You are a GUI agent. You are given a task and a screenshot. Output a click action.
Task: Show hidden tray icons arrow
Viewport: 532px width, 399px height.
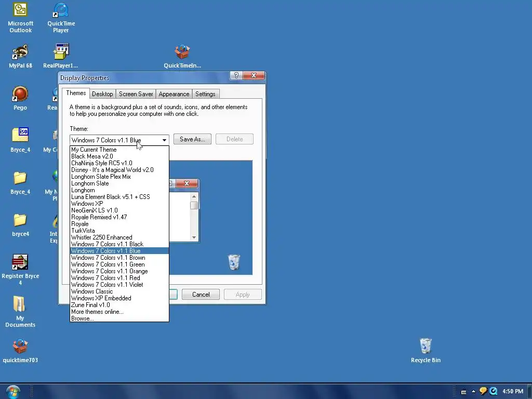473,392
